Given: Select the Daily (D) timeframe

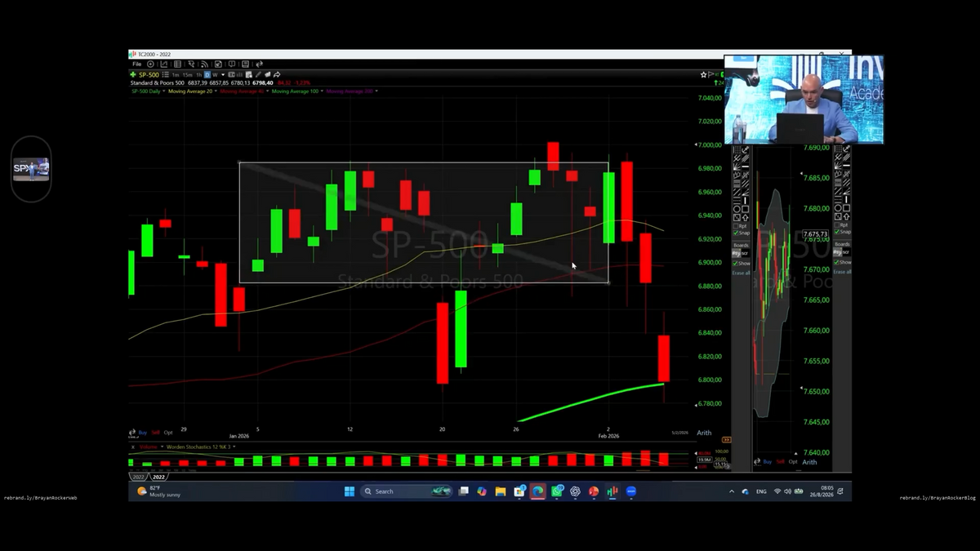Looking at the screenshot, I should [207, 74].
